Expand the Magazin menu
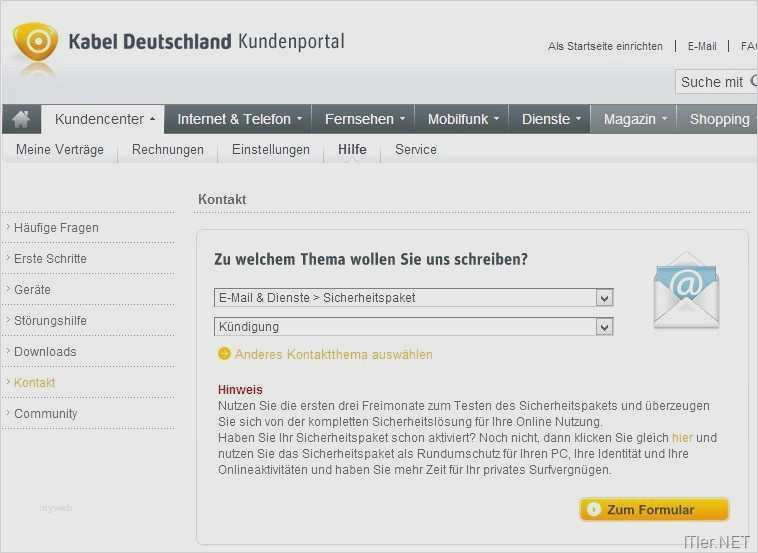The width and height of the screenshot is (758, 553). [x=634, y=119]
